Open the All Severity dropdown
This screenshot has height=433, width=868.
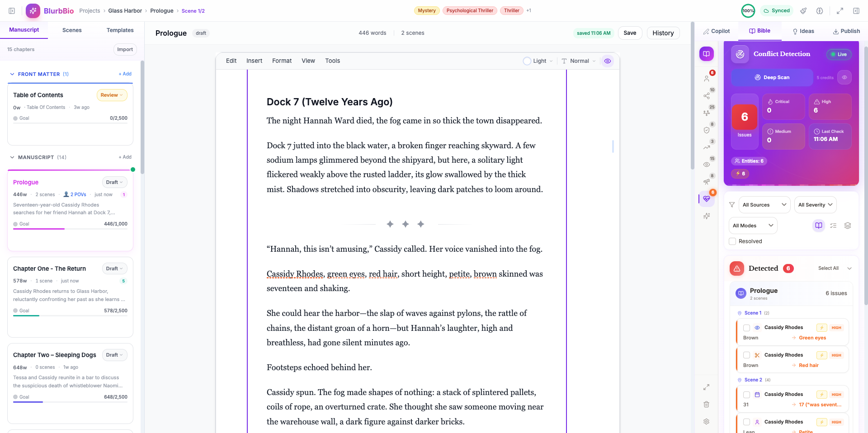(815, 204)
